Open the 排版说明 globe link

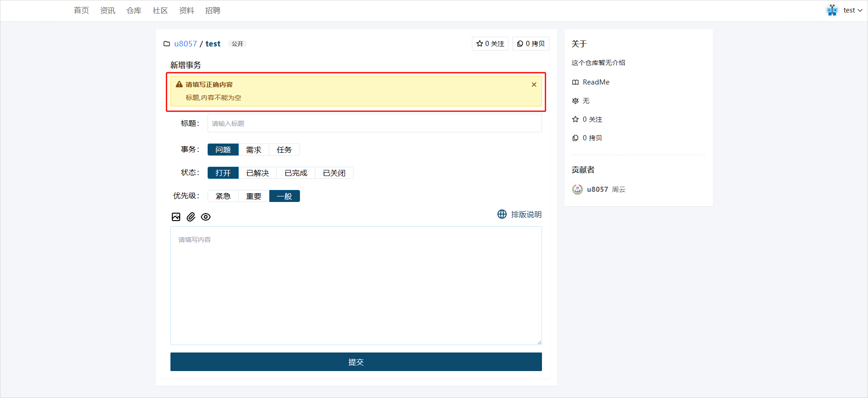(519, 215)
